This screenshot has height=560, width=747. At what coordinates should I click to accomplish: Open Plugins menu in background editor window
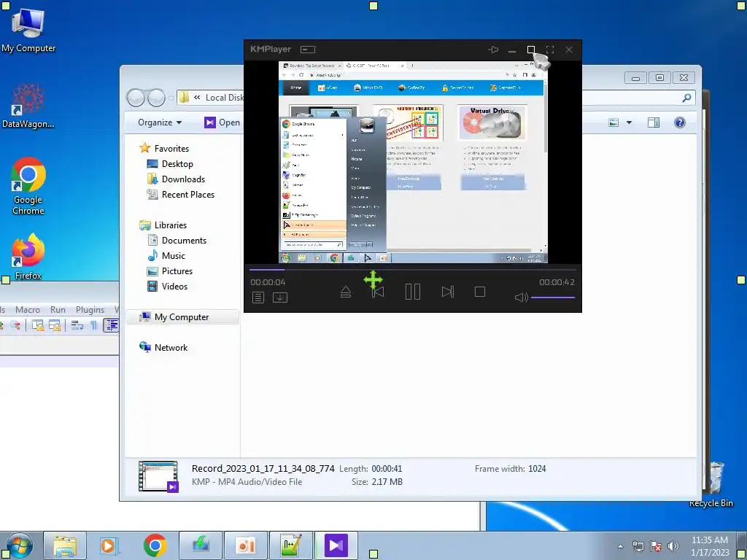click(x=90, y=309)
